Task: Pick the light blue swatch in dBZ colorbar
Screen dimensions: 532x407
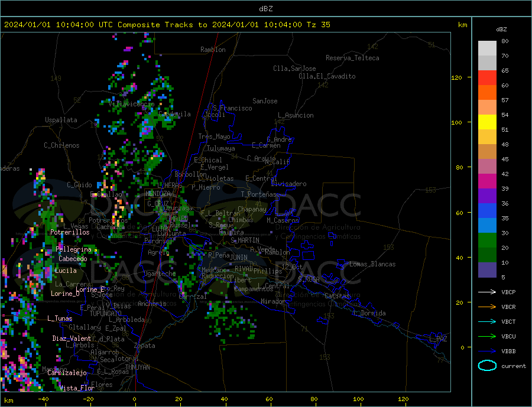Action: tap(487, 226)
